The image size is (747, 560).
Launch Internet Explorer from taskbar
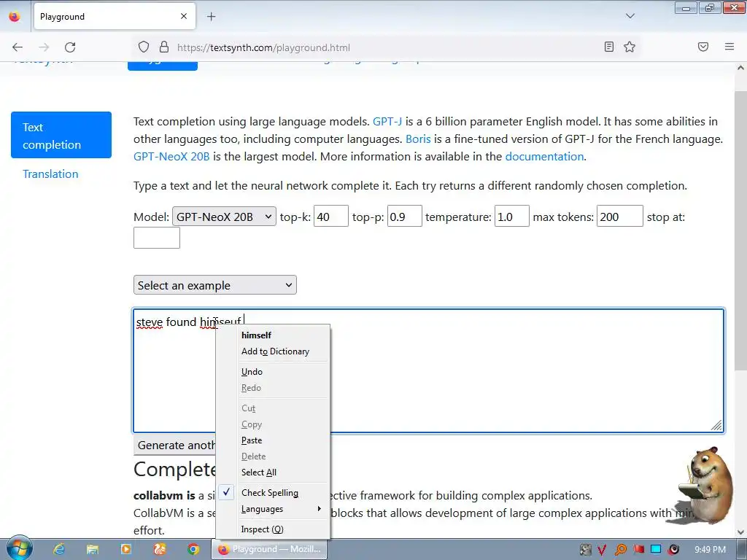59,549
